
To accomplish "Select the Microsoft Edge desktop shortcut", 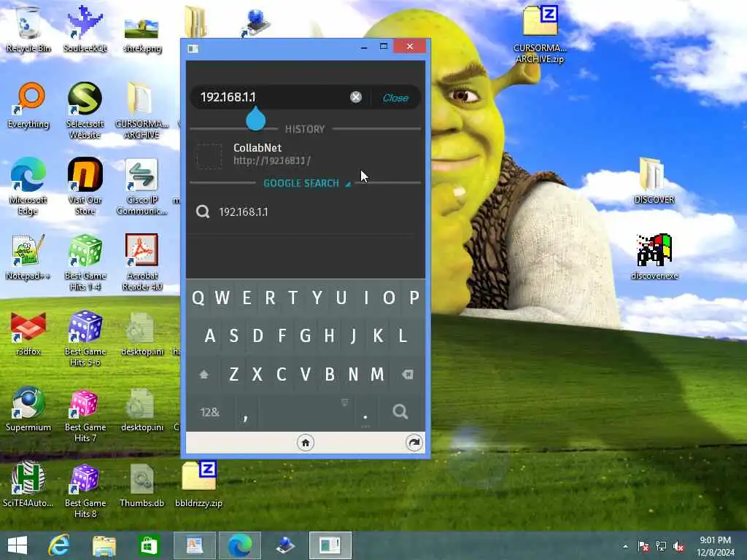I will tap(28, 187).
